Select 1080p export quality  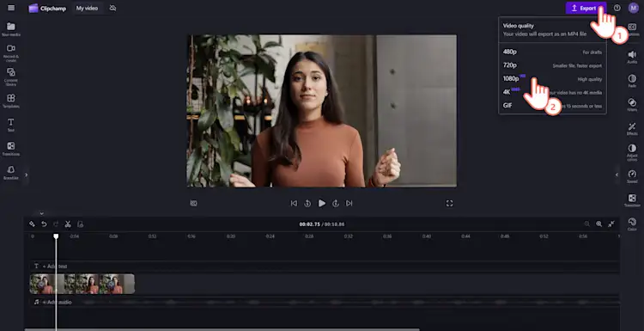(552, 79)
